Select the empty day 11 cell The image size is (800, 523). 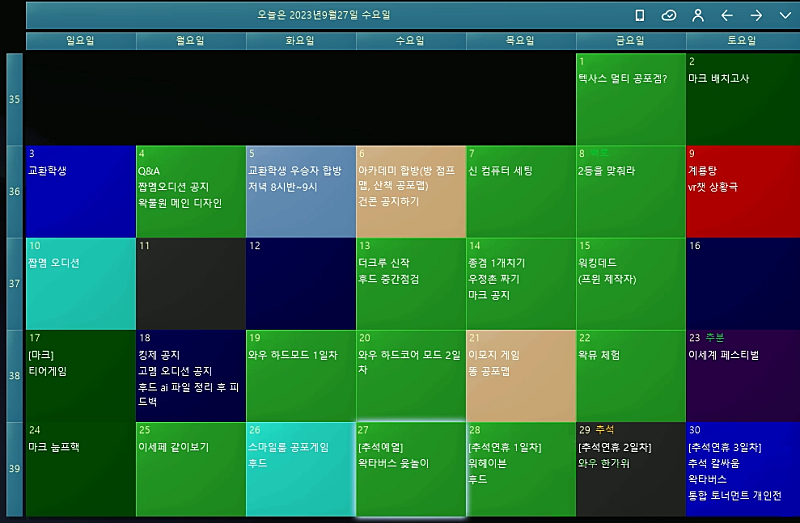[191, 284]
